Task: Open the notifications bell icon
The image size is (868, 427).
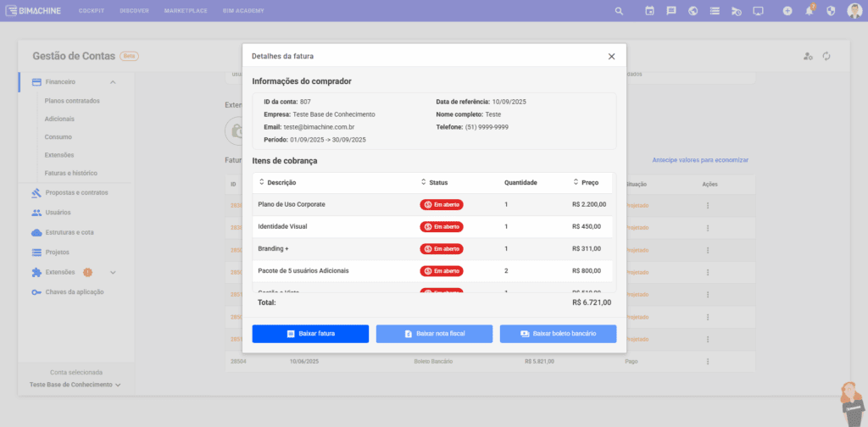Action: [810, 11]
